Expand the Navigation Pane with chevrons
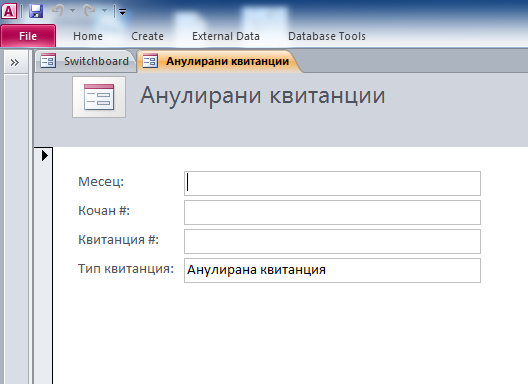 [14, 62]
